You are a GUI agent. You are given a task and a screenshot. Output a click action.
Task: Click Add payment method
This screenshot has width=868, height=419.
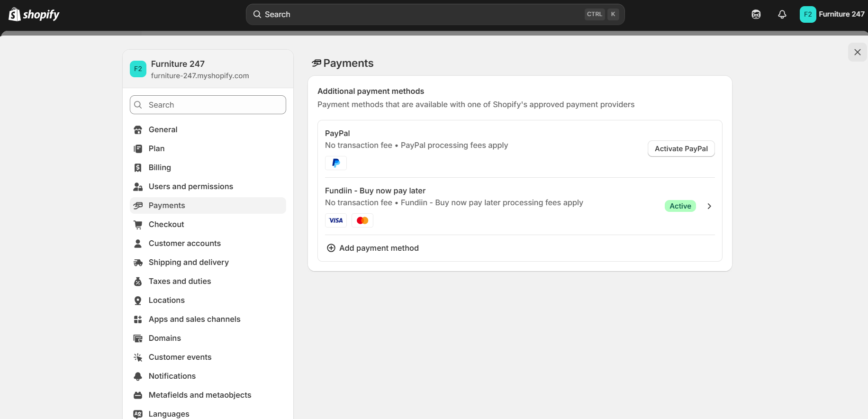click(x=379, y=248)
